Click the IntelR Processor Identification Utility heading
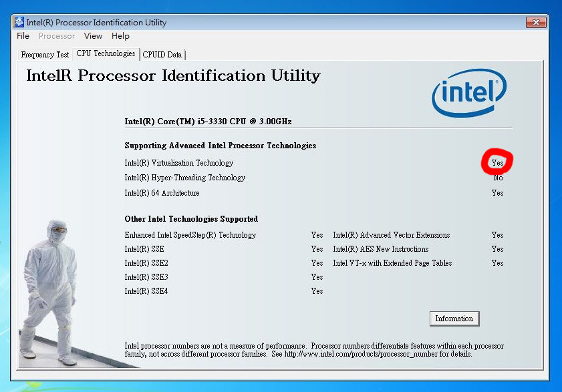 tap(173, 75)
